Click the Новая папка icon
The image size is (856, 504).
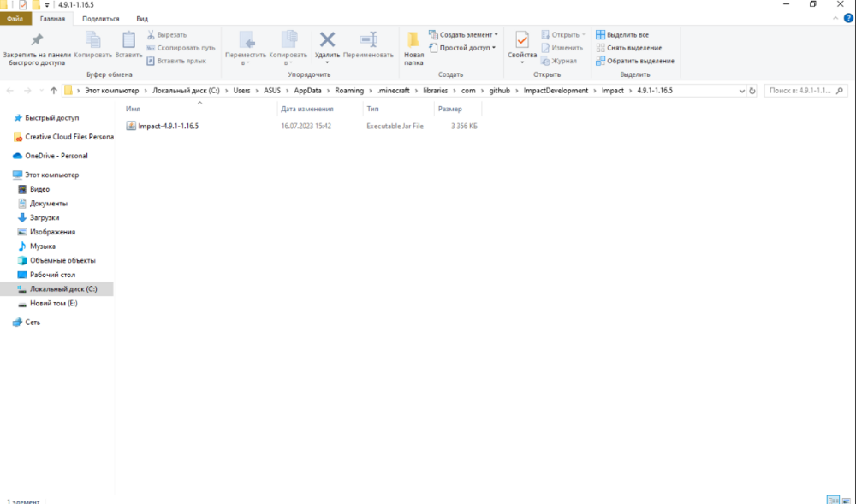(413, 39)
